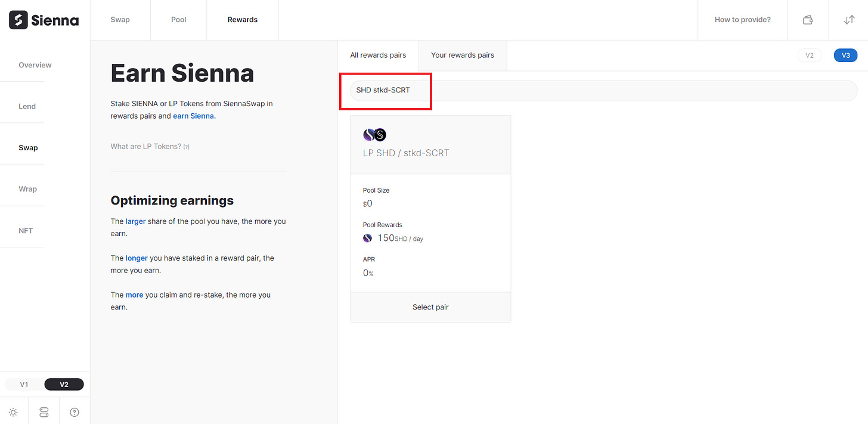Open What are LP Tokens? help link
Viewport: 868px width, 424px height.
pos(150,146)
